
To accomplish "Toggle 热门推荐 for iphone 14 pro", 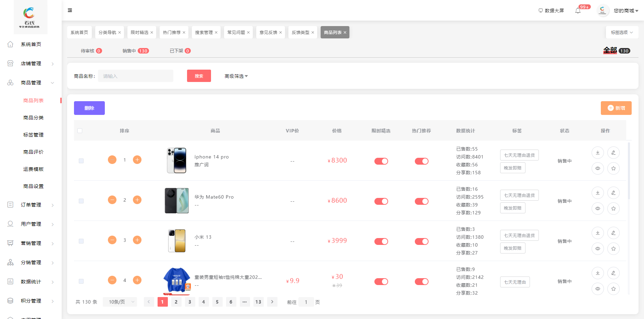I will [x=421, y=161].
